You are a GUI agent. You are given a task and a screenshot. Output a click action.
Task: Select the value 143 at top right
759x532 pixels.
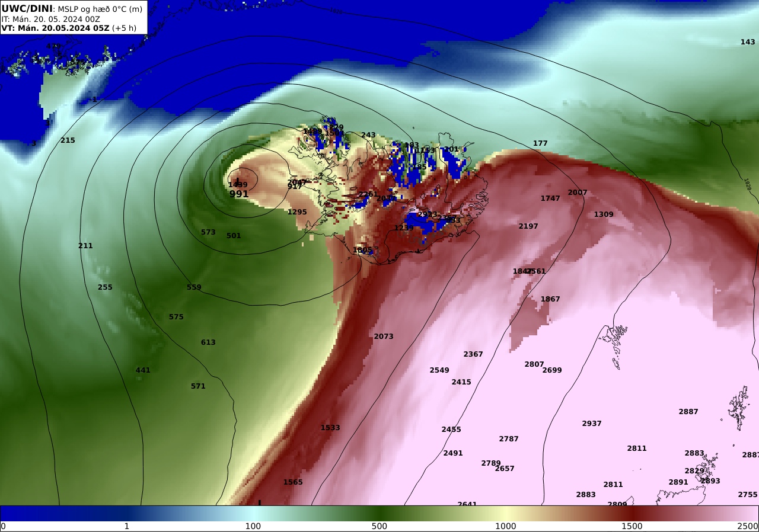[x=748, y=42]
